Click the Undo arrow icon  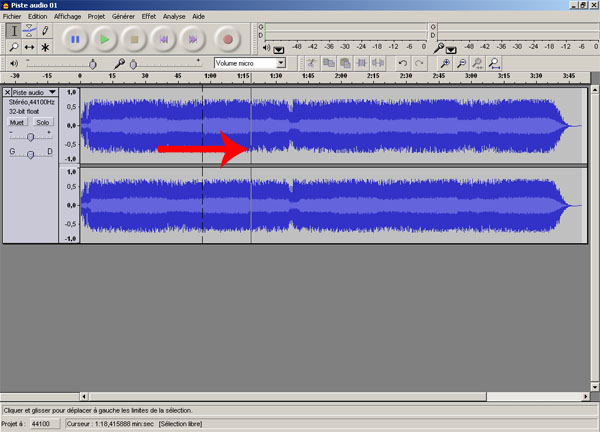pyautogui.click(x=403, y=63)
